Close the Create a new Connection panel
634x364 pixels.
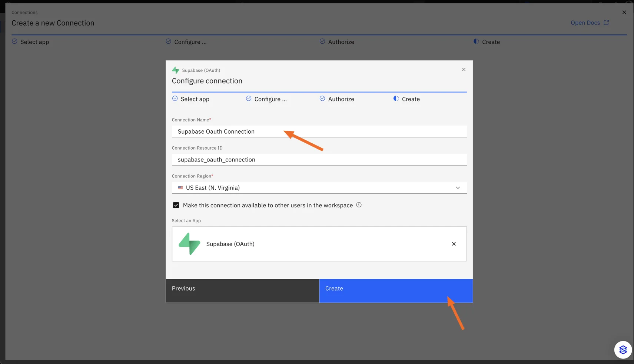click(624, 13)
